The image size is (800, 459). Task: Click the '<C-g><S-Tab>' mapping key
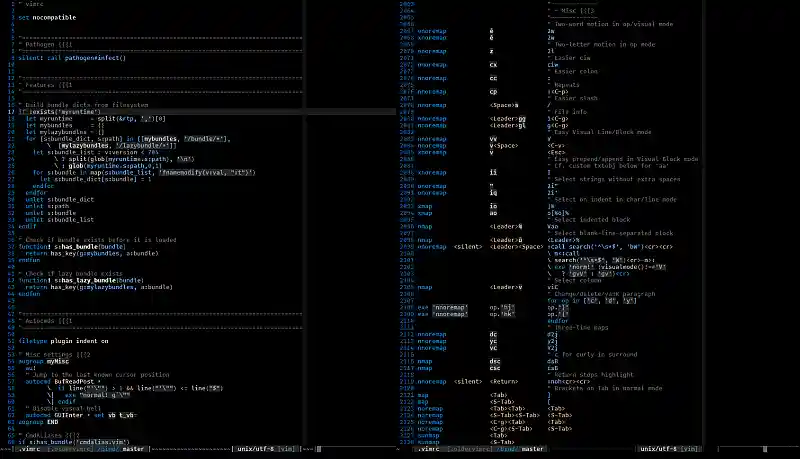(x=511, y=428)
